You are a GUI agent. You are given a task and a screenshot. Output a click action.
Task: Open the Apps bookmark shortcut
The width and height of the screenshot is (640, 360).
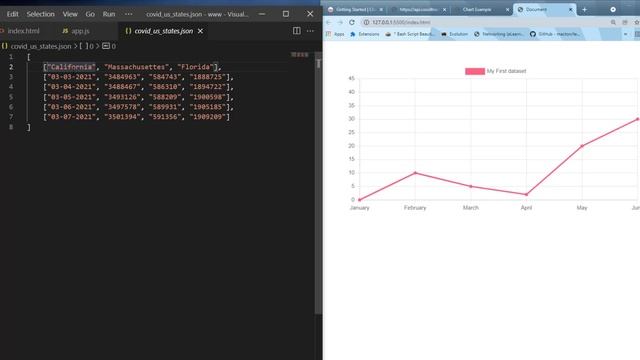click(335, 34)
